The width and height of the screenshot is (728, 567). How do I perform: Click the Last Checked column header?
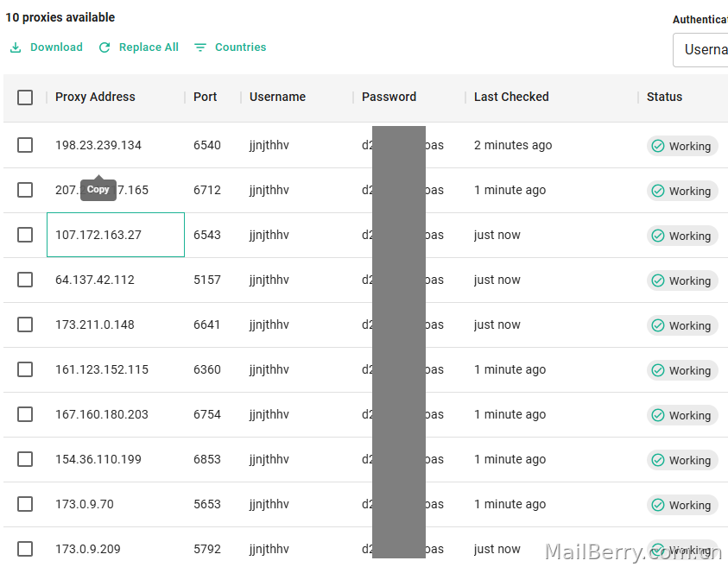click(x=511, y=97)
